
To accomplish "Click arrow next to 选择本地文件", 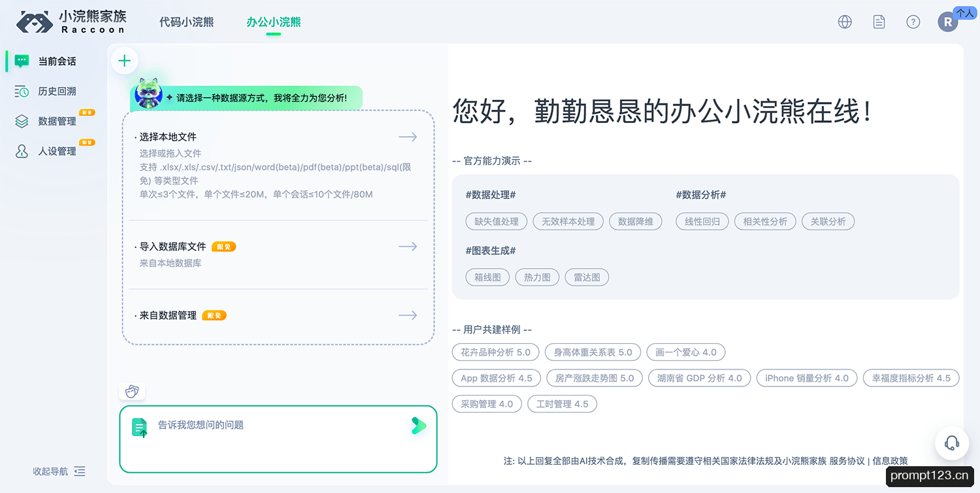I will [408, 137].
